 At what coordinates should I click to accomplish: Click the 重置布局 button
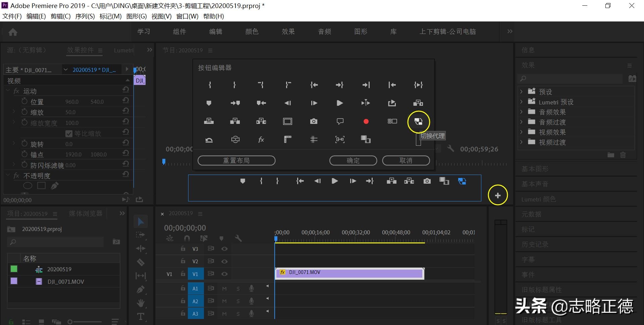(236, 160)
